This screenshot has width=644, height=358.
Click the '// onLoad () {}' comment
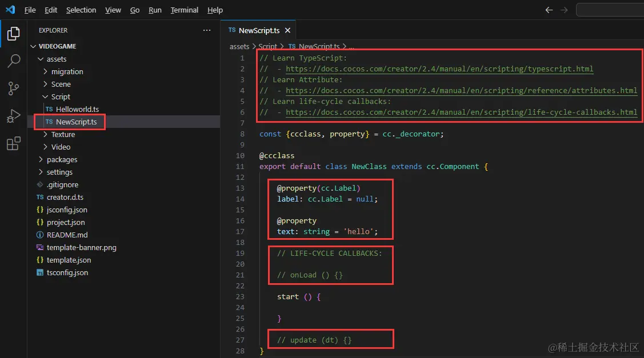310,275
